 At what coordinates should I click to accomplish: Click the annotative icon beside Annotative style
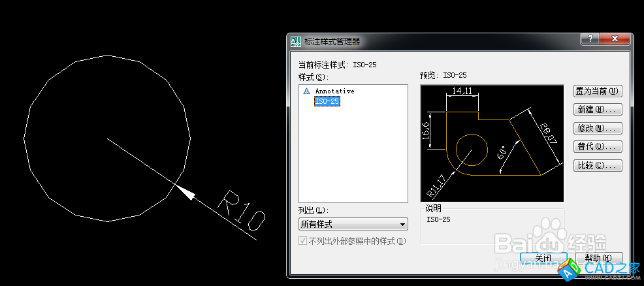[306, 91]
